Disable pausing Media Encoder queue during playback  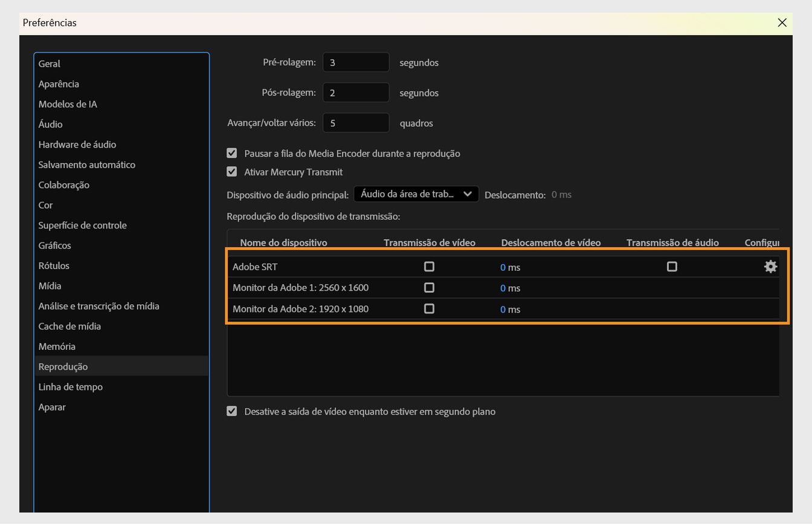point(232,153)
